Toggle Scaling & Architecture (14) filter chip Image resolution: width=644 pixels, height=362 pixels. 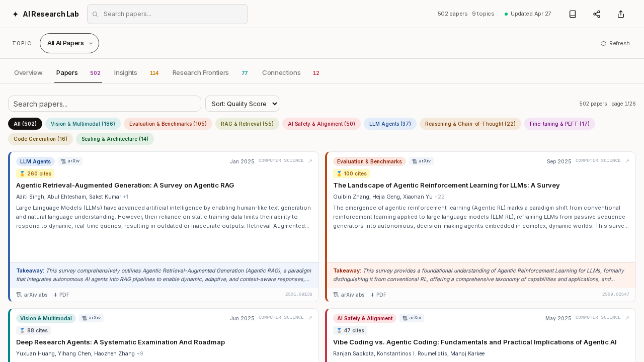click(115, 139)
